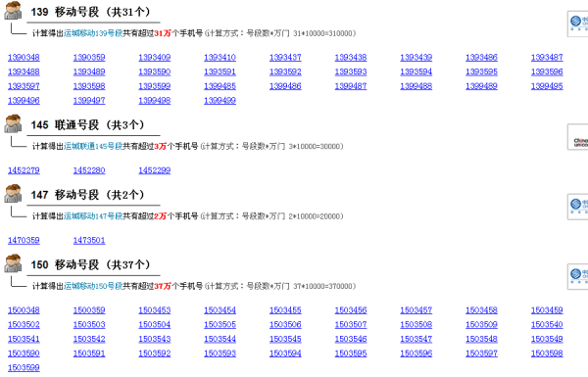Open the 运城移动139号段 link
The width and height of the screenshot is (588, 377).
pyautogui.click(x=93, y=33)
